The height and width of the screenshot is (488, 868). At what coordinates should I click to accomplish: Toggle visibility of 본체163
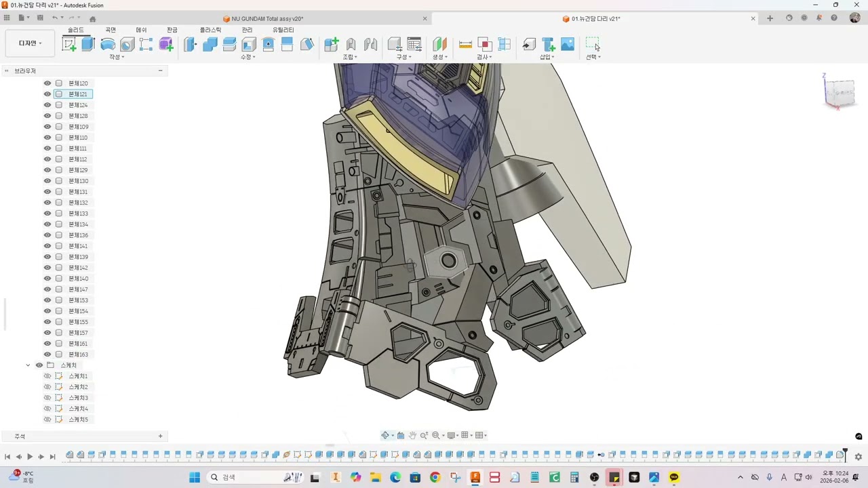[47, 354]
